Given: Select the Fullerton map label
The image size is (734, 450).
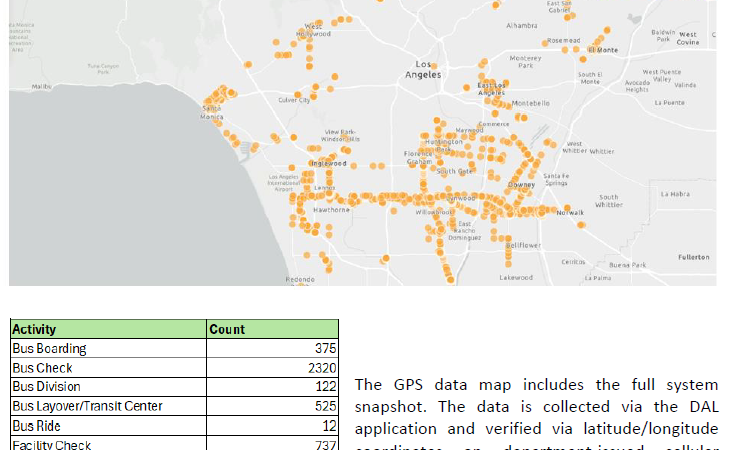Looking at the screenshot, I should [693, 257].
